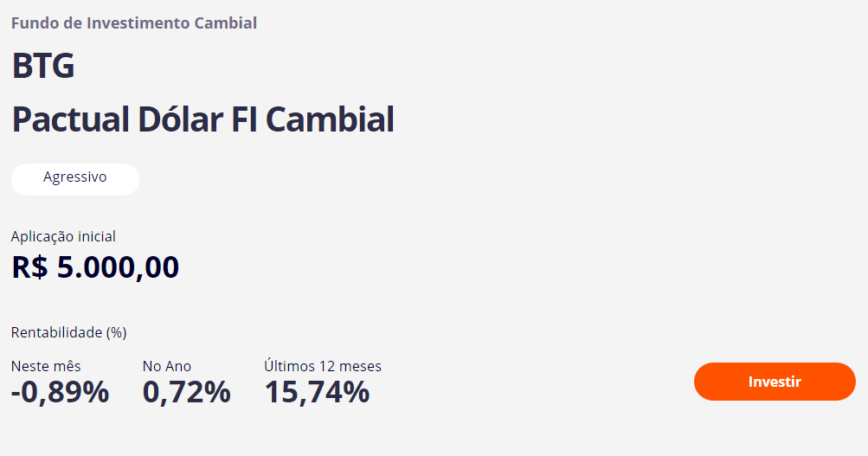
Task: Click the Rentabilidade (%) section label
Action: coord(69,332)
